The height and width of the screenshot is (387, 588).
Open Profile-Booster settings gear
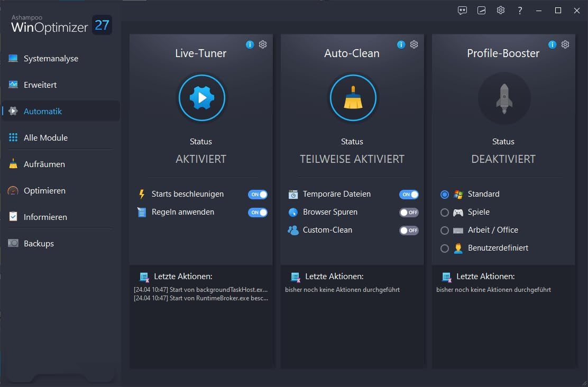(x=565, y=44)
